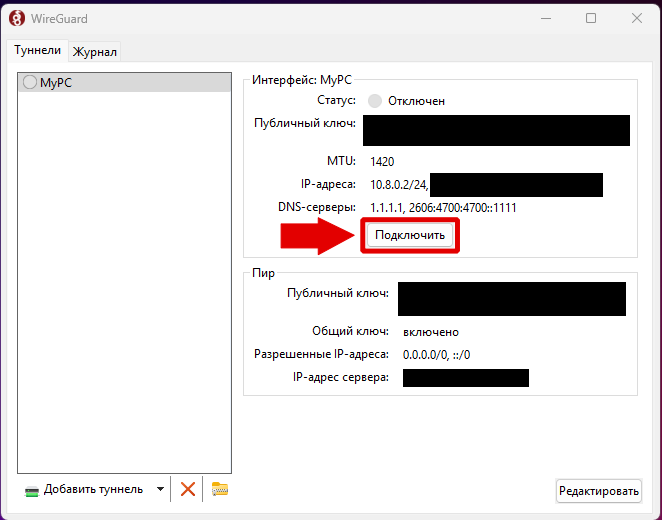Click the interface public key field

(x=496, y=131)
